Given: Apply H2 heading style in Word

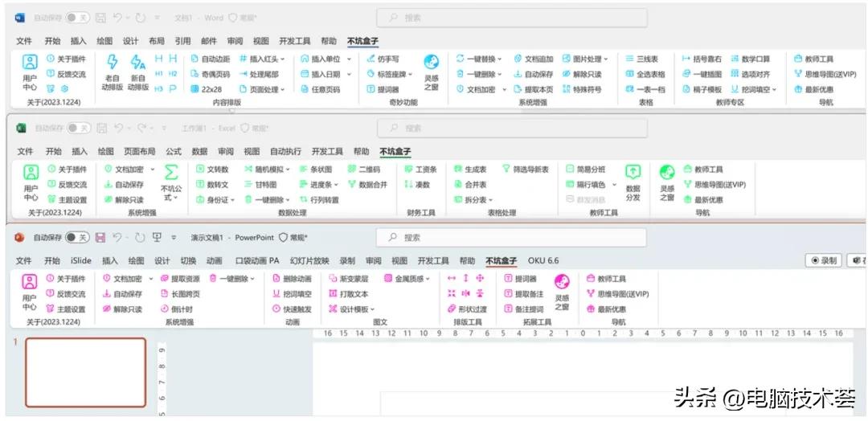Looking at the screenshot, I should click(173, 74).
